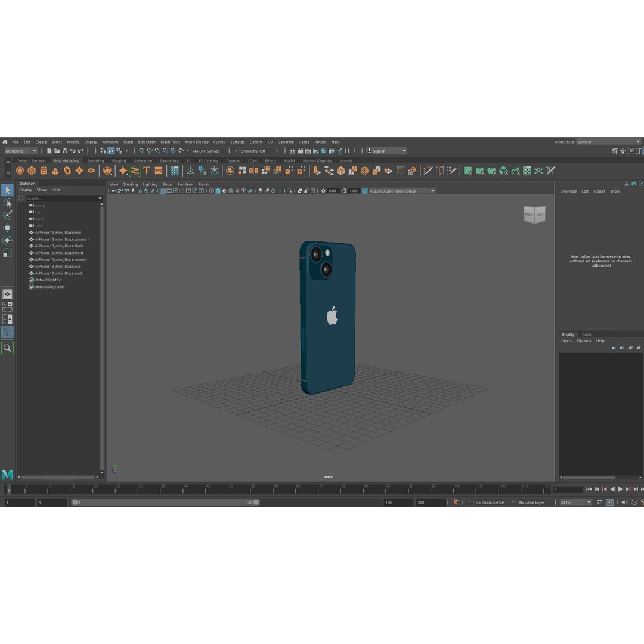The height and width of the screenshot is (644, 644).
Task: Go to start of playback range
Action: pyautogui.click(x=589, y=489)
